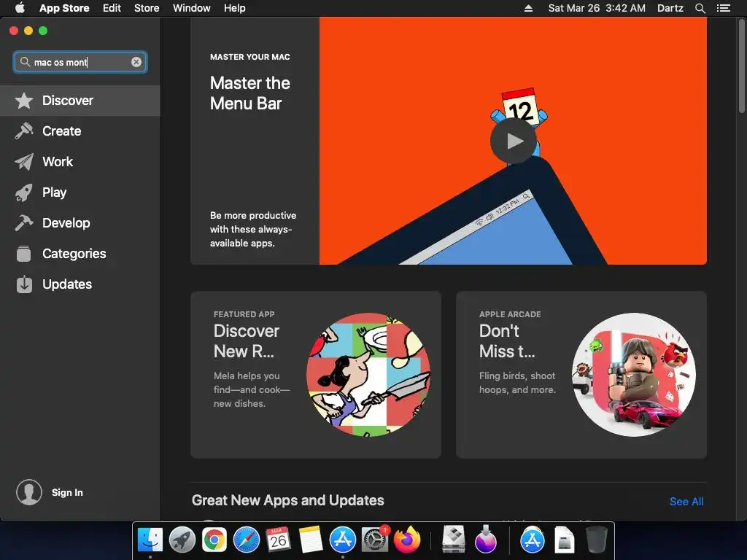Click the 'Fling birds, shoot hoops' description
Viewport: 747px width, 560px height.
pyautogui.click(x=517, y=383)
